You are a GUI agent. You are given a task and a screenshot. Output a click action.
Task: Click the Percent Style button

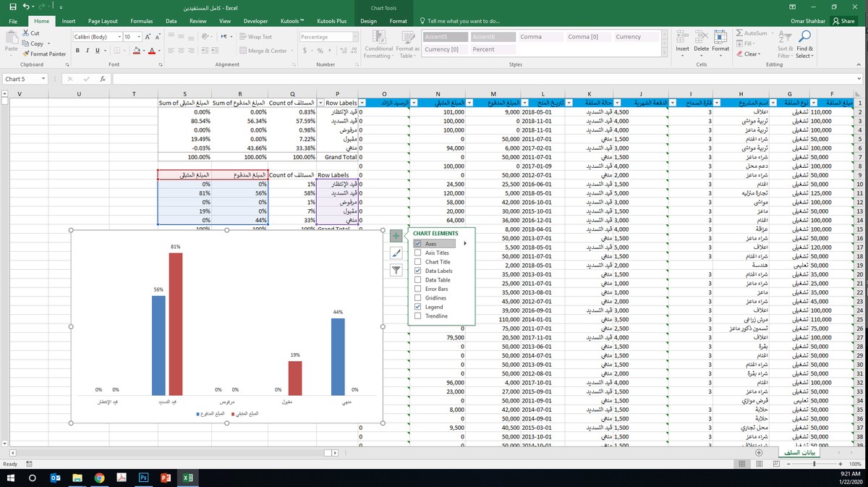pyautogui.click(x=320, y=51)
